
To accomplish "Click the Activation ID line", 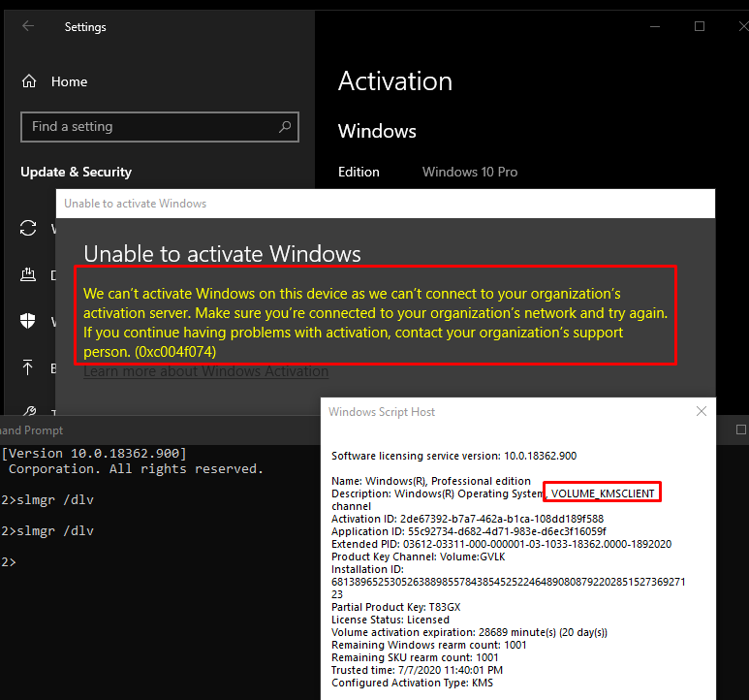I will tap(468, 519).
